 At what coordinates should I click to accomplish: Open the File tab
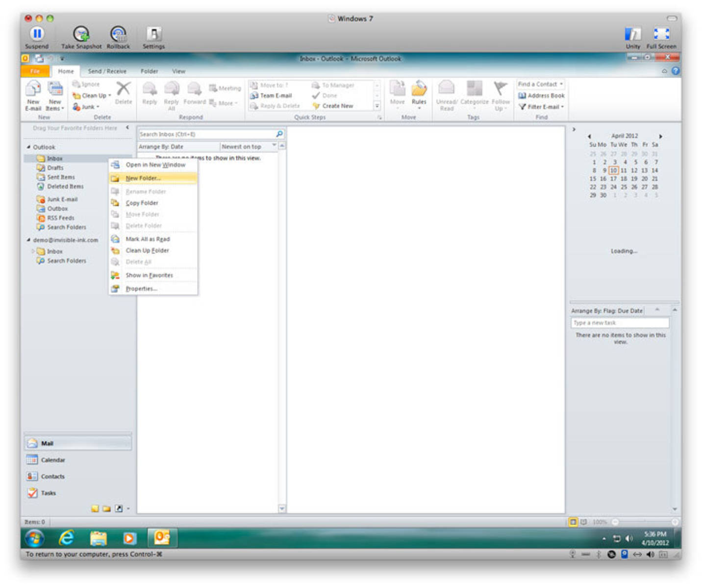(x=35, y=71)
